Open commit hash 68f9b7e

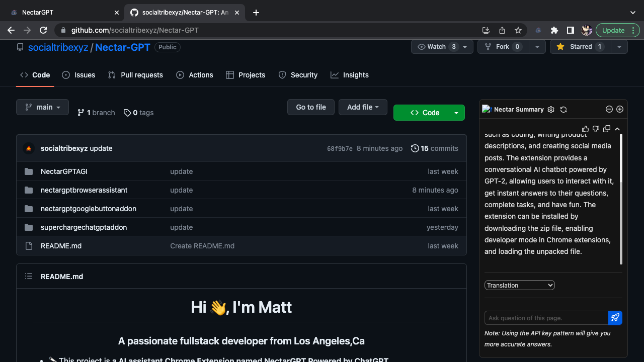tap(340, 148)
